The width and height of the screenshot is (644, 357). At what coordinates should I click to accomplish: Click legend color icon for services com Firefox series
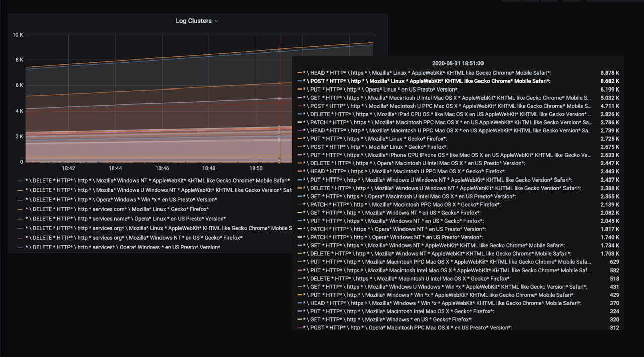click(x=20, y=209)
